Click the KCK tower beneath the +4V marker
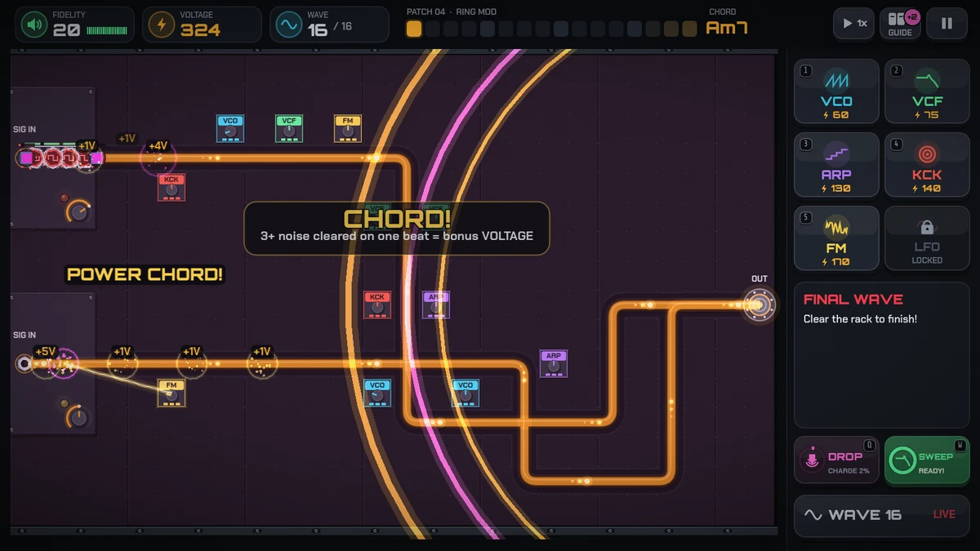The height and width of the screenshot is (551, 980). pos(171,188)
